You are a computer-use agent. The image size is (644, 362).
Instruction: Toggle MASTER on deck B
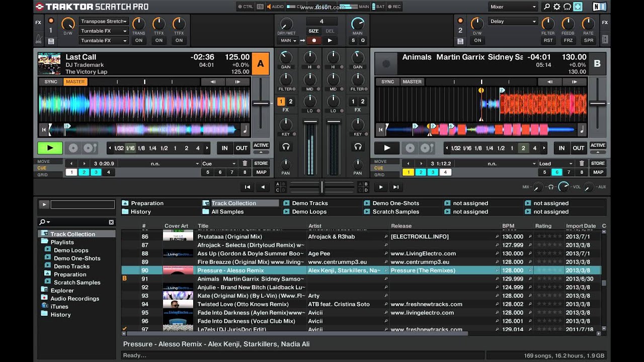point(412,82)
